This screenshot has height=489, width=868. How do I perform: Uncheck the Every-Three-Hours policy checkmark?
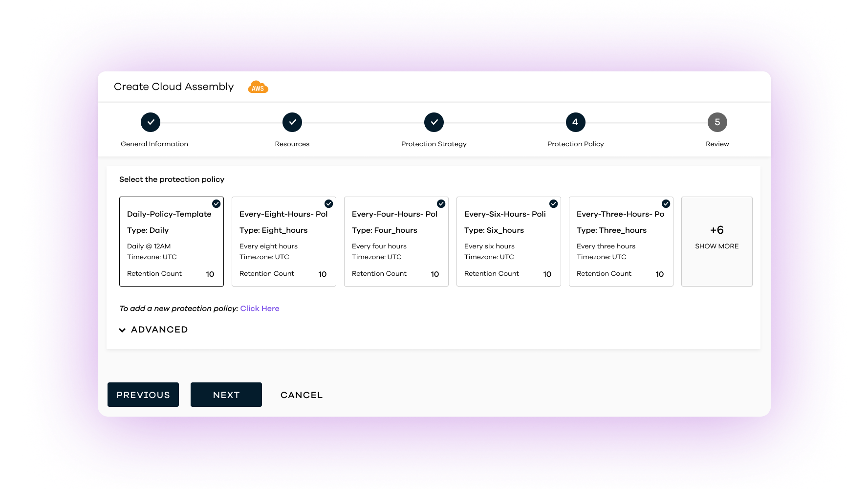[666, 204]
